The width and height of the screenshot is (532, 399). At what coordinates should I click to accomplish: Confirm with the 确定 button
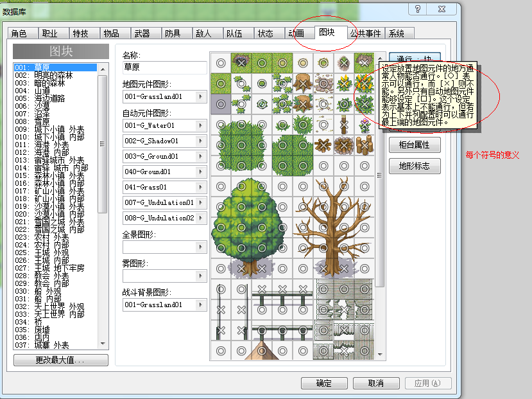[x=324, y=384]
